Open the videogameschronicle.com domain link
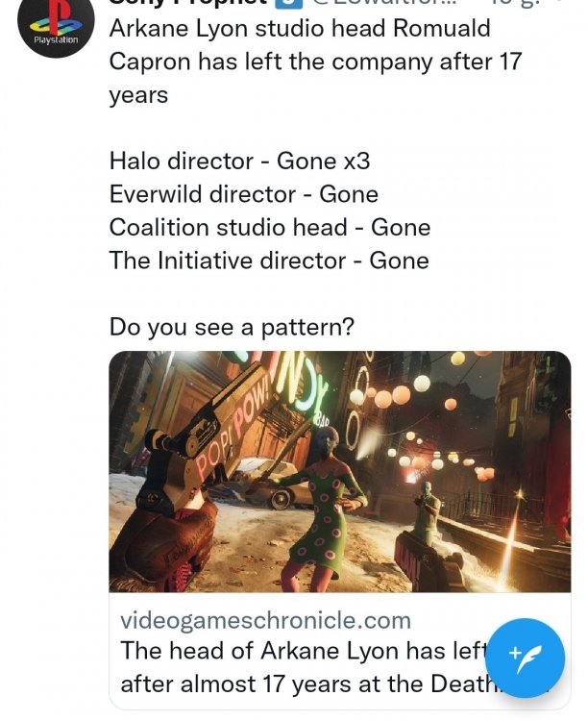Viewport: 588px width, 721px height. point(266,620)
